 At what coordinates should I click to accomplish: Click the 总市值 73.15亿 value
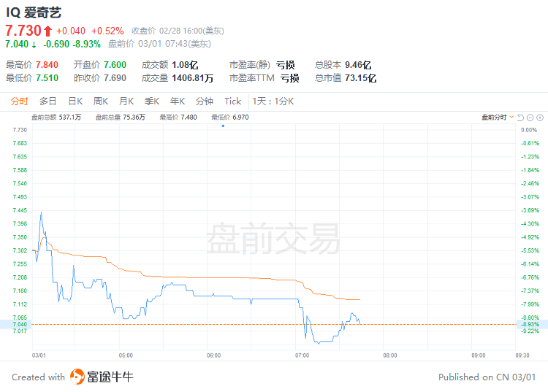360,78
